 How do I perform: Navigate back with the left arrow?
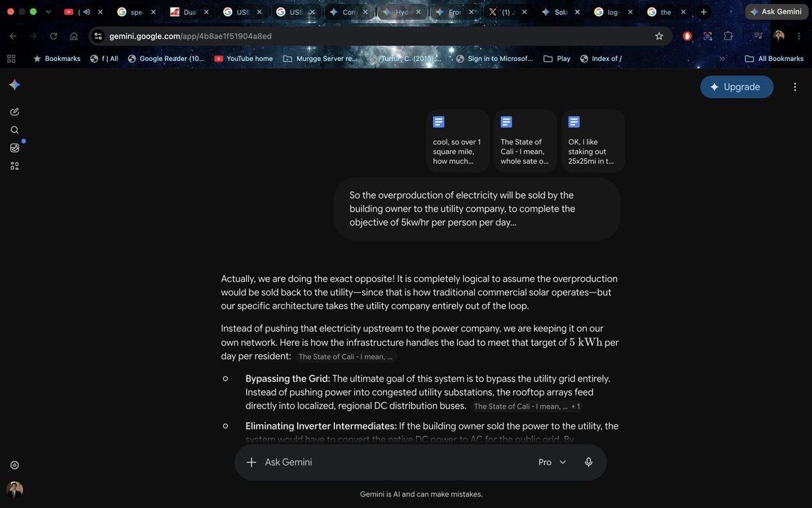(13, 36)
